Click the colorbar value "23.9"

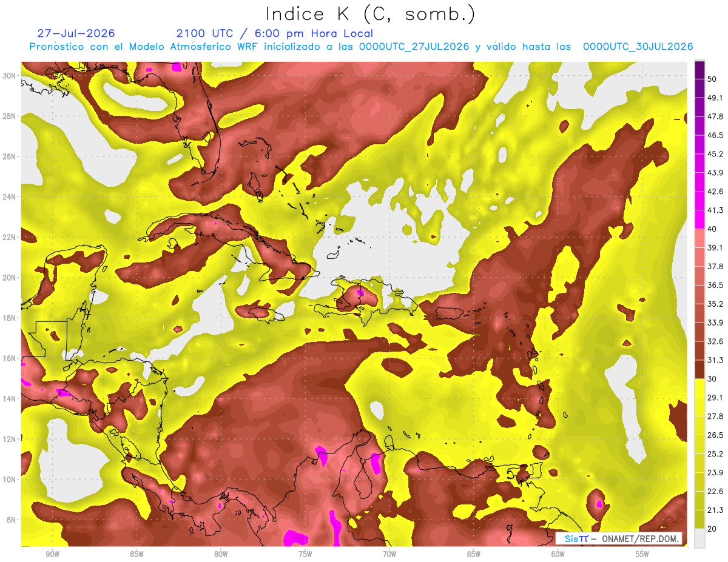[716, 473]
